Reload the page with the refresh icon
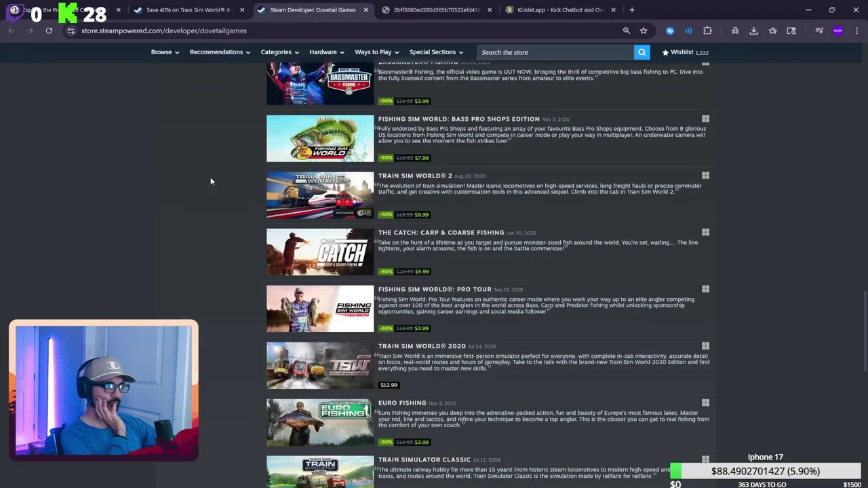 click(x=49, y=30)
